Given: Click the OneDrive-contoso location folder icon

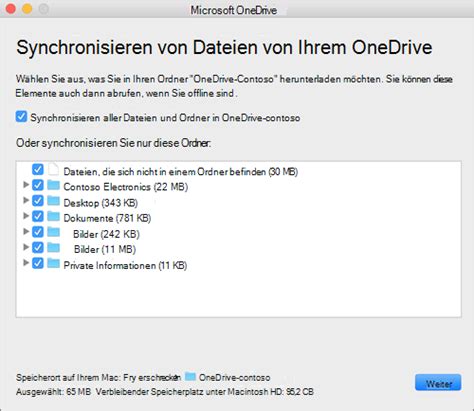Looking at the screenshot, I should [x=190, y=376].
